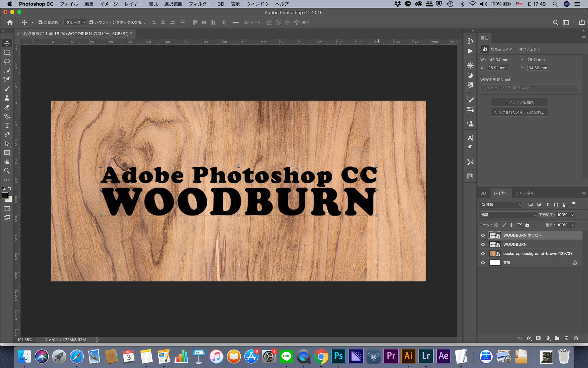The image size is (588, 368).
Task: Select the Horizontal Type tool
Action: click(7, 125)
